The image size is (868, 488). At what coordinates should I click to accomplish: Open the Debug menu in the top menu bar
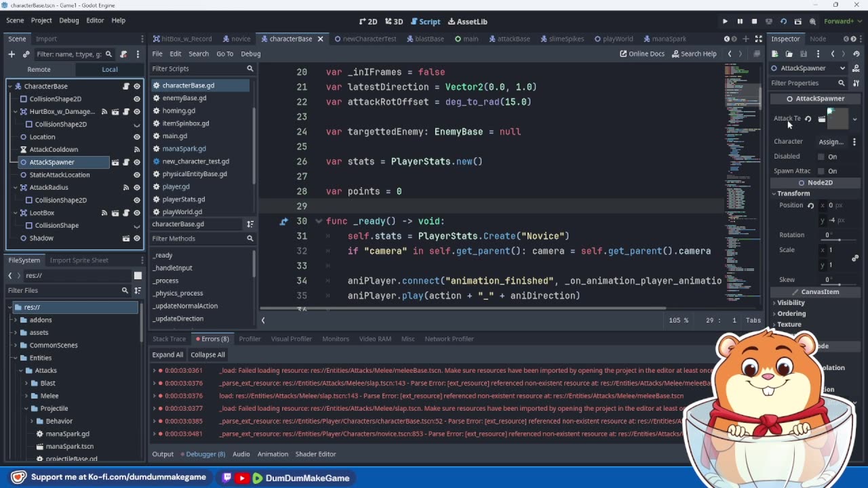tap(68, 20)
